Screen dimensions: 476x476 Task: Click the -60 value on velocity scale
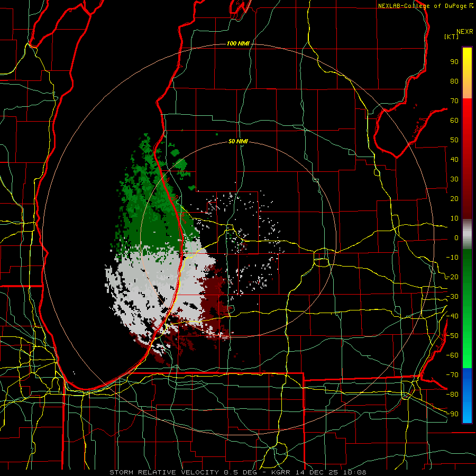[x=452, y=355]
